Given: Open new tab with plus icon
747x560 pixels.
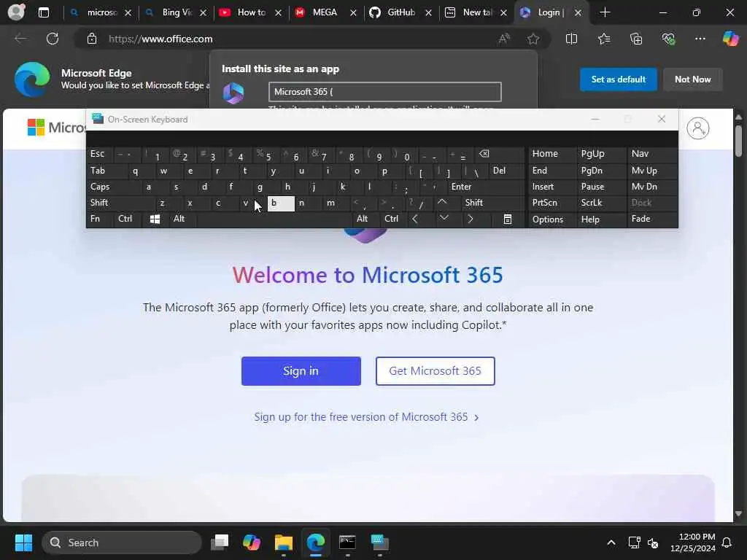Looking at the screenshot, I should 605,12.
